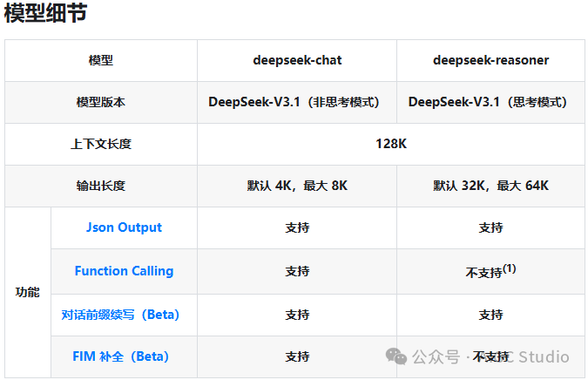Screen dimensions: 588x380
Task: Select deepseek-reasoner 支持 in Json Output row
Action: (x=491, y=227)
